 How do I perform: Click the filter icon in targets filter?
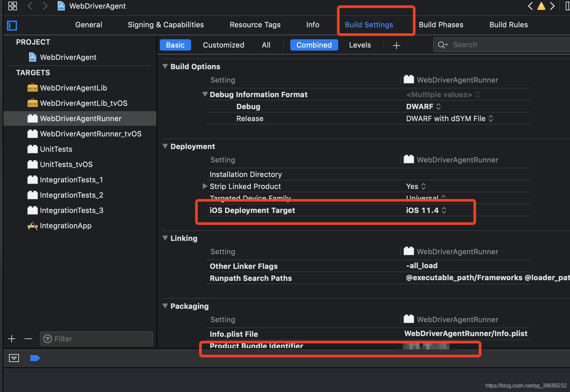click(x=48, y=339)
